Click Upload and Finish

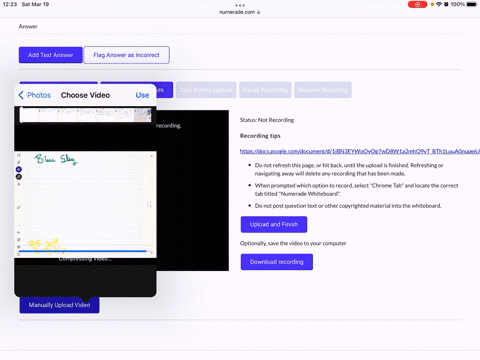pyautogui.click(x=274, y=224)
